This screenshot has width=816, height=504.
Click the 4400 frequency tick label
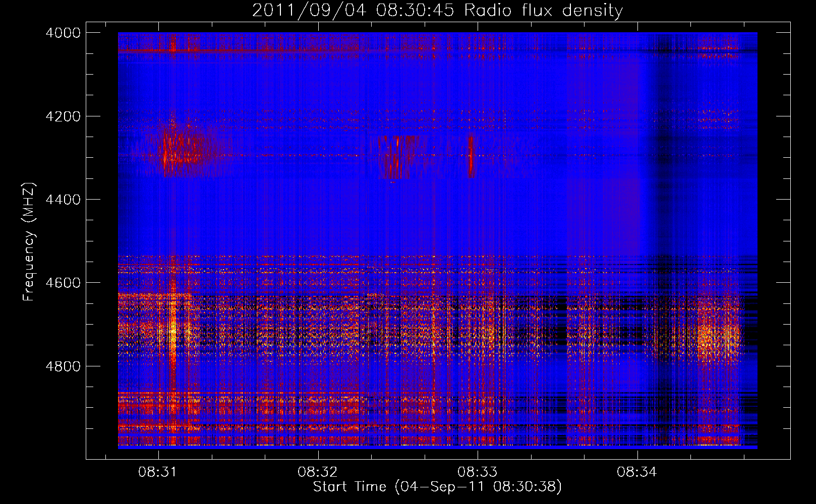tap(63, 200)
